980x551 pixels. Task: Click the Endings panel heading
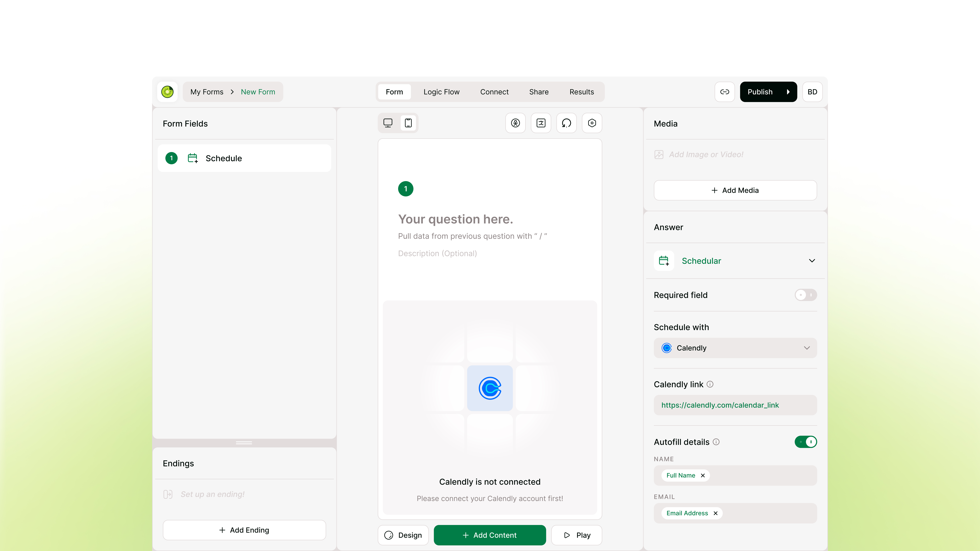pos(178,463)
